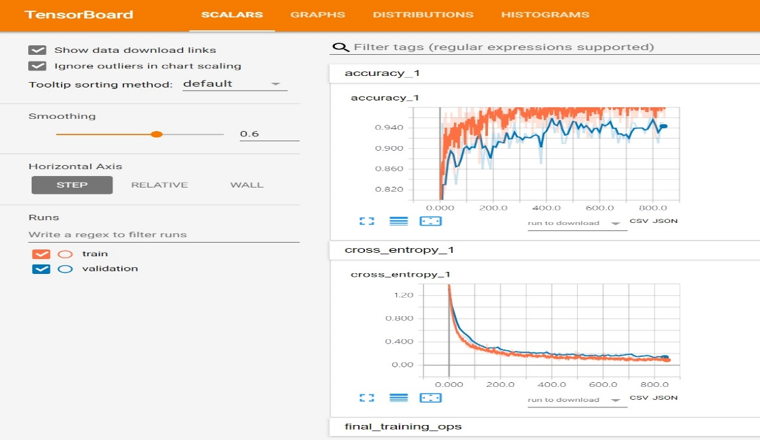Adjust the Smoothing slider handle
The height and width of the screenshot is (440, 760).
pos(156,134)
